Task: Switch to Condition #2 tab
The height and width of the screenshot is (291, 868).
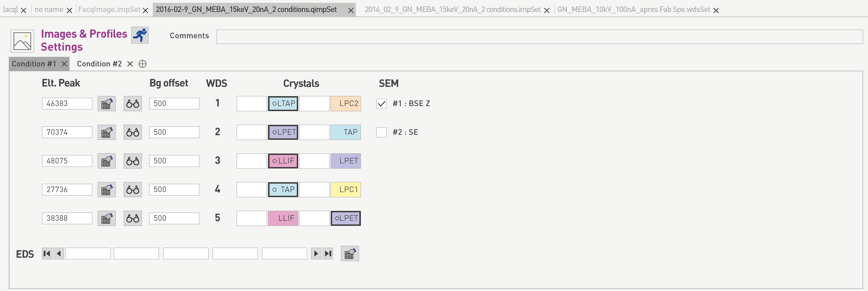Action: coord(99,64)
